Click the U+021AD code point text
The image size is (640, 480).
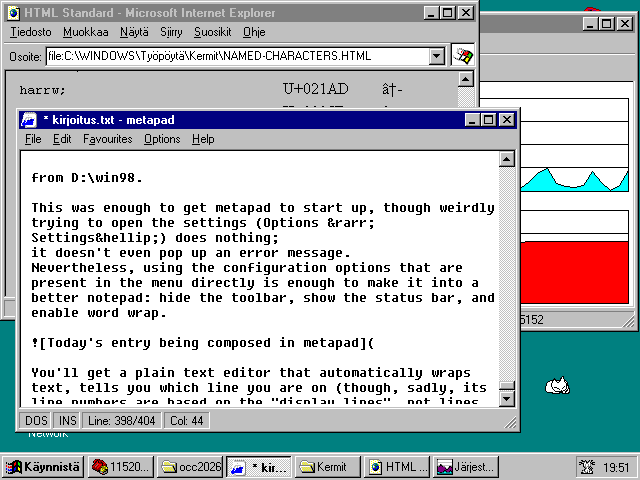pyautogui.click(x=316, y=89)
